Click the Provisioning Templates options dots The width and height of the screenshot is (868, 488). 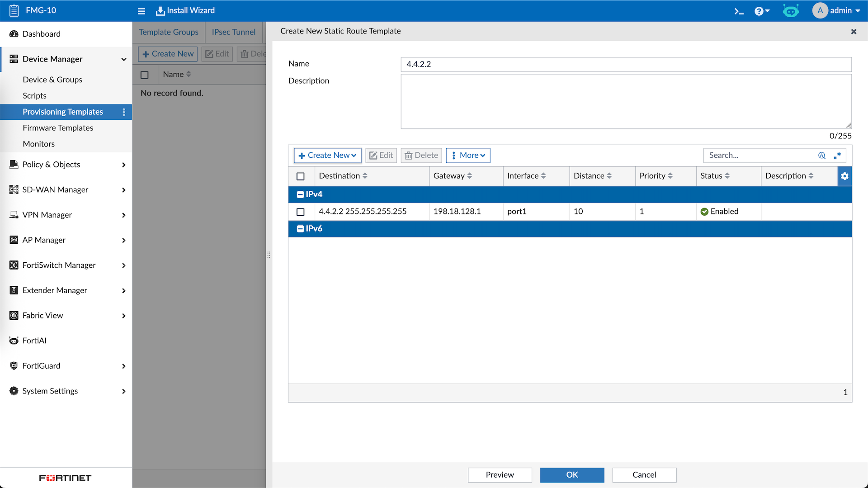coord(124,112)
